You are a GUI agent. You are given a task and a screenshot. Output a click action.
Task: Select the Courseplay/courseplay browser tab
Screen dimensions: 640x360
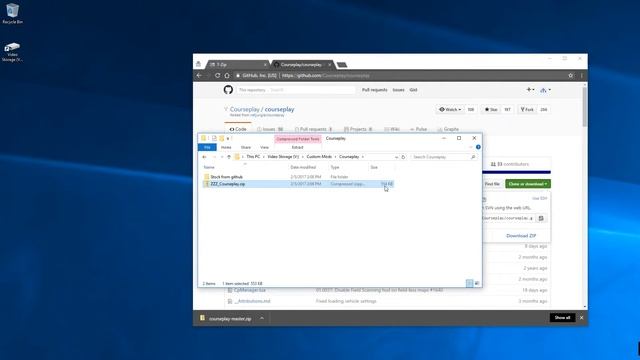(302, 64)
